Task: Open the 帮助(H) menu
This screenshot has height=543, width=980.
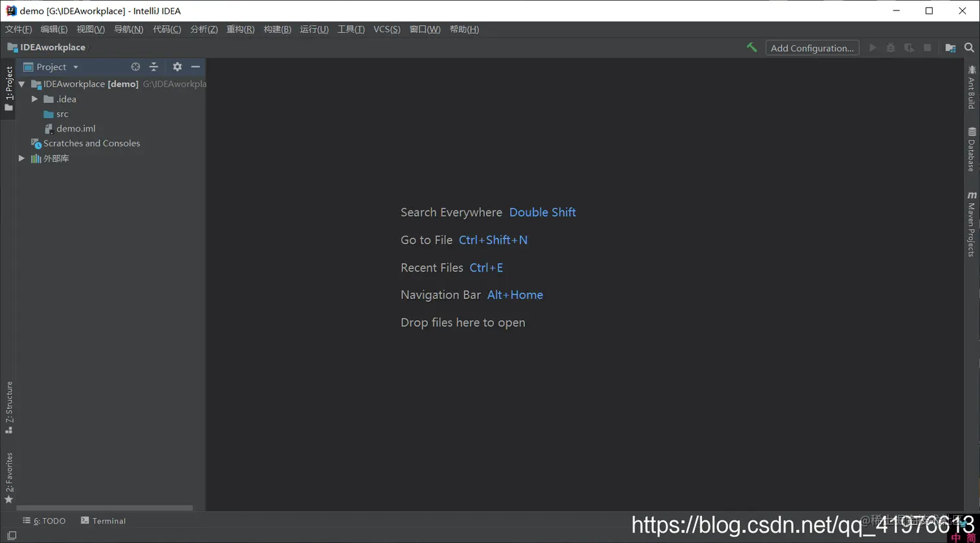Action: coord(464,29)
